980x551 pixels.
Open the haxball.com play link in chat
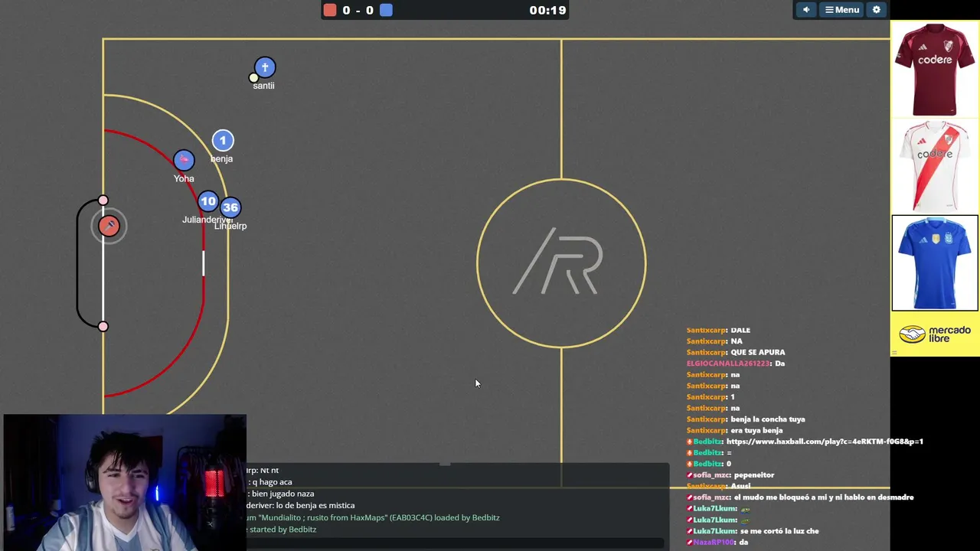pos(825,442)
